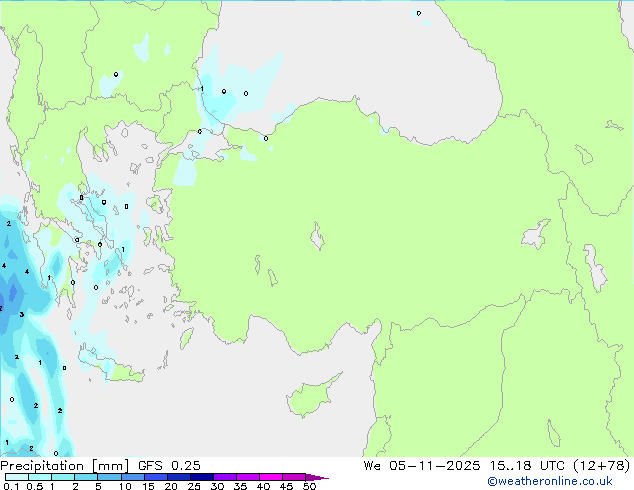Click the date "05-11-2025" text
Image resolution: width=634 pixels, height=490 pixels.
point(435,466)
